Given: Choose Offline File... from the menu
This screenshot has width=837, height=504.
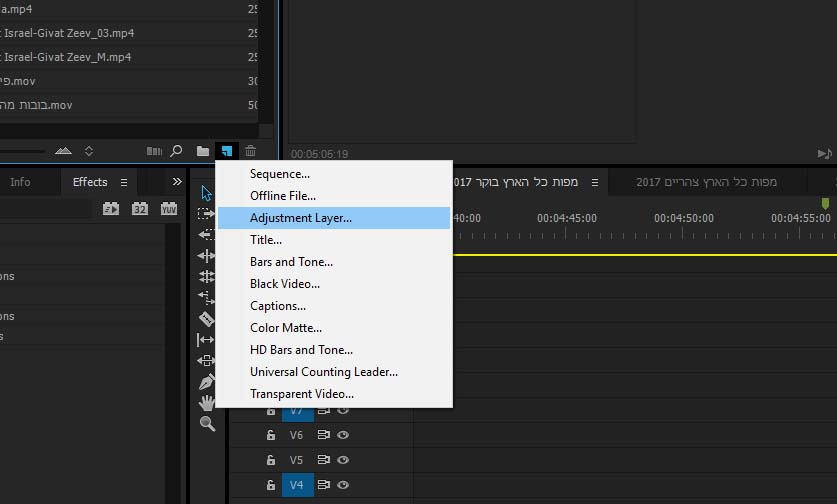Looking at the screenshot, I should (x=334, y=196).
